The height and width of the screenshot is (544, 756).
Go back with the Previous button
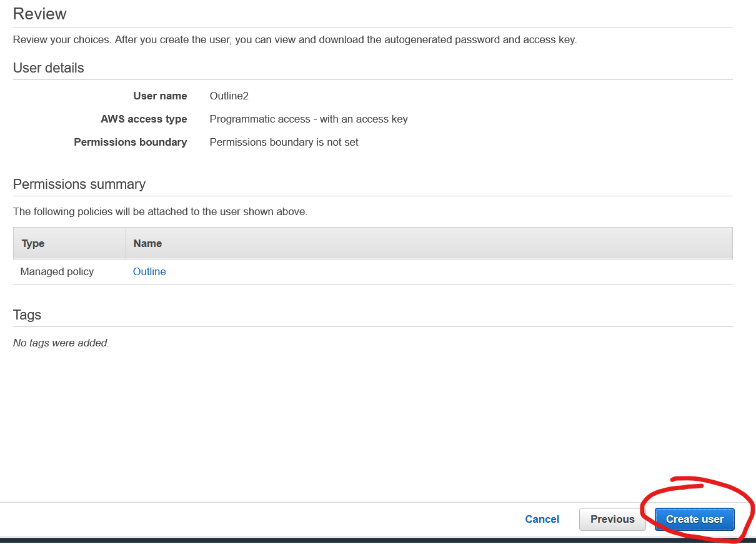[x=612, y=519]
